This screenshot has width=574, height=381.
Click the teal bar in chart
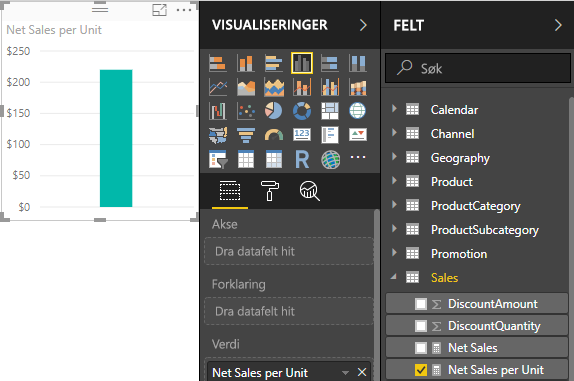(116, 138)
